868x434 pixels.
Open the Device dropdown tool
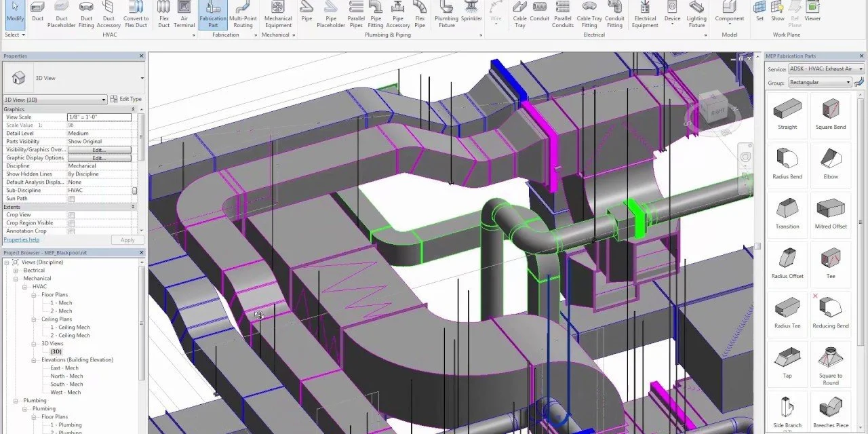tap(672, 14)
